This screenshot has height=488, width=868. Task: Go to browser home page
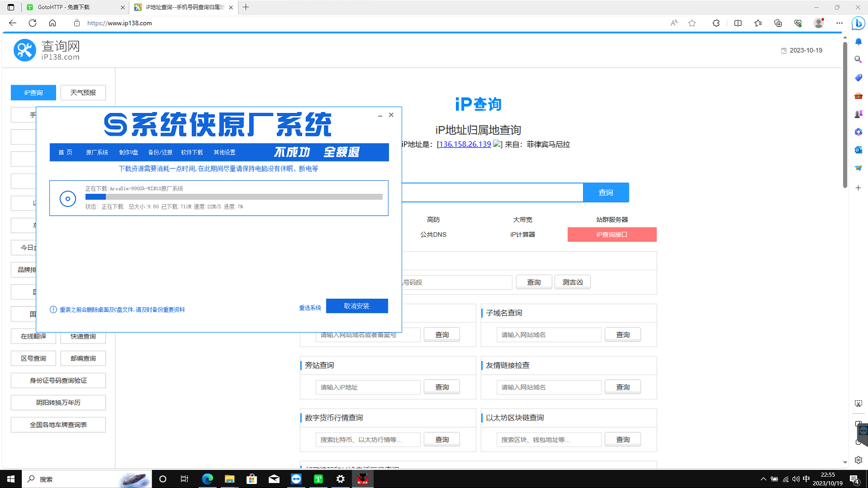[x=52, y=23]
